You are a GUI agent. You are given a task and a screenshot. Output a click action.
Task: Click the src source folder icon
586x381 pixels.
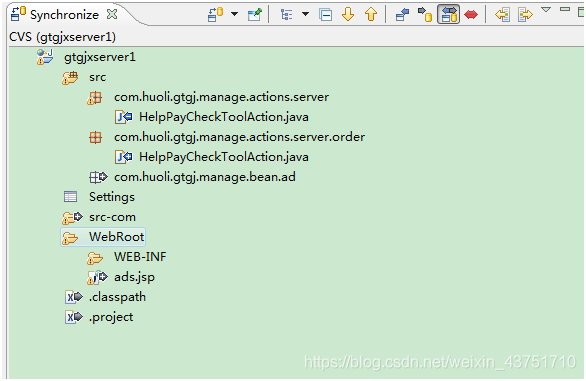70,77
